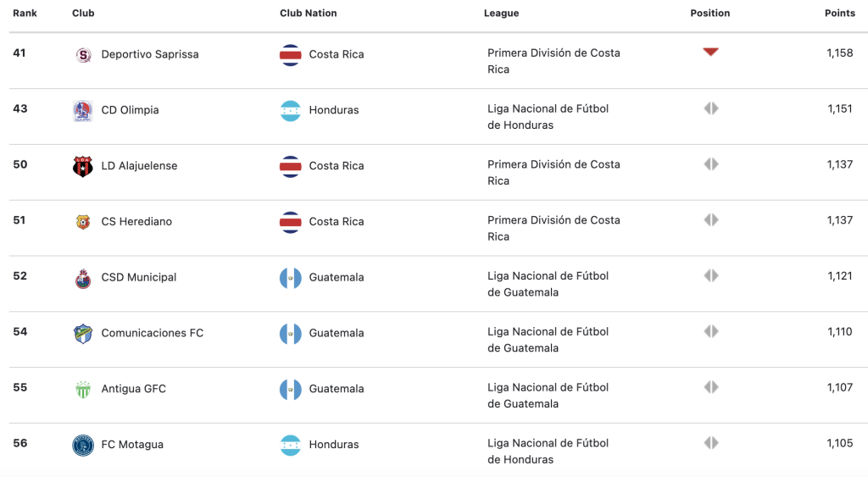Click the LD Alajuelense shield logo
Screen dimensions: 868x477
click(x=83, y=167)
